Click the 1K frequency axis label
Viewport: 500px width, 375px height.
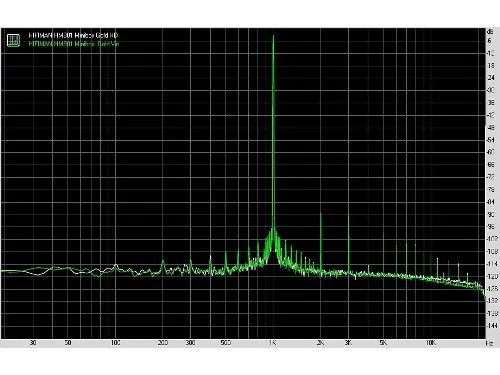tap(273, 343)
